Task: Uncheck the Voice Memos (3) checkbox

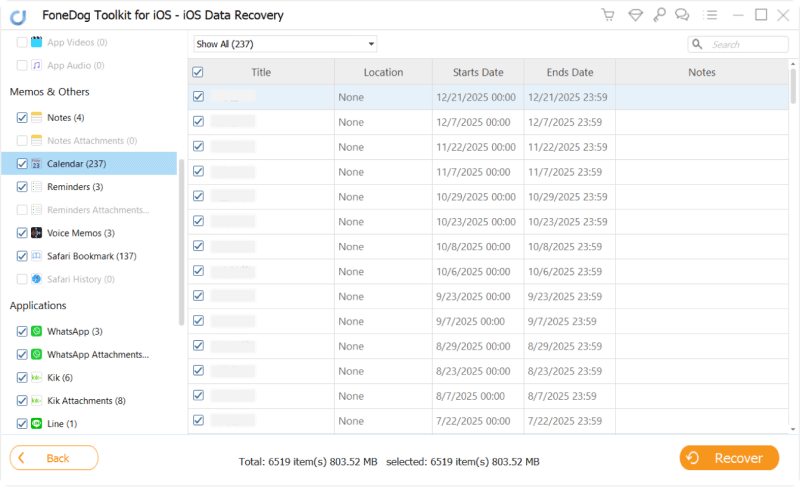Action: click(x=22, y=233)
